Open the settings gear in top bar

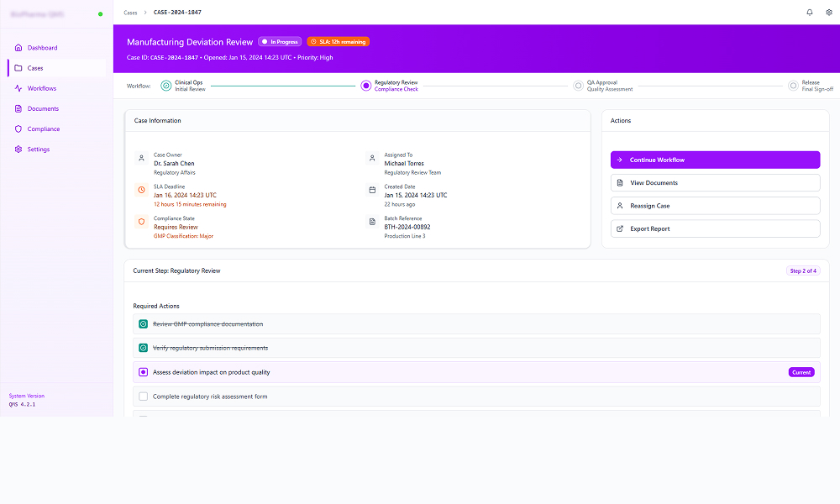click(x=829, y=13)
